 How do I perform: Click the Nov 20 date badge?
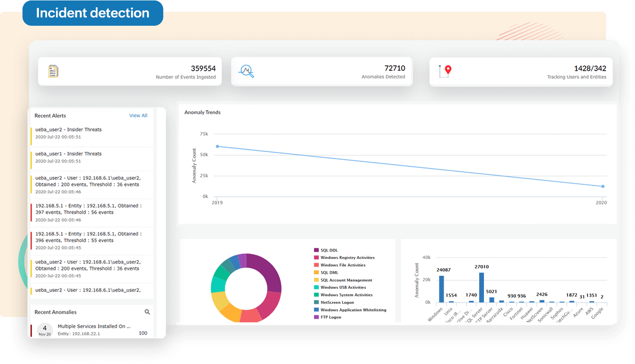click(x=44, y=329)
